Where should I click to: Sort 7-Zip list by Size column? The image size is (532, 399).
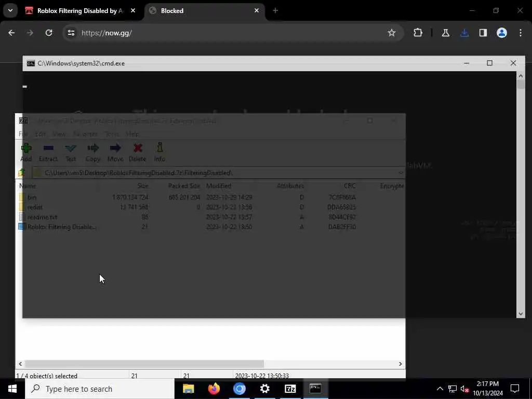143,186
